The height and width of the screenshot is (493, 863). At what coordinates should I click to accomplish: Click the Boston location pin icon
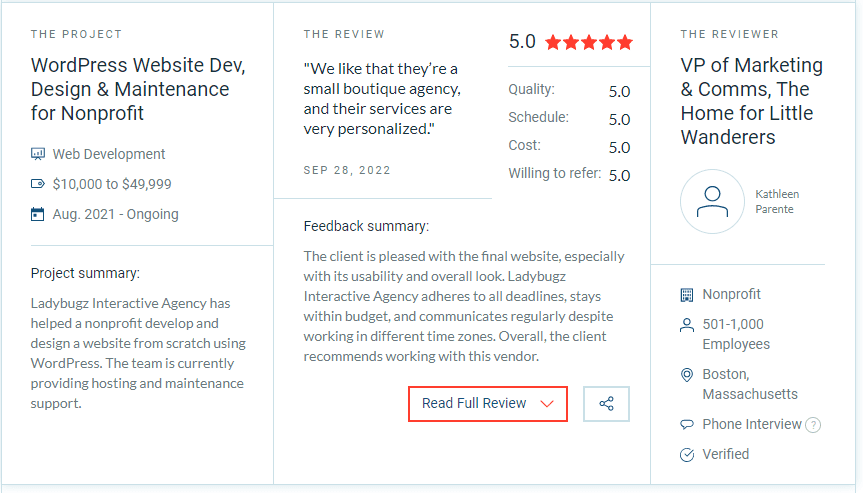(686, 375)
